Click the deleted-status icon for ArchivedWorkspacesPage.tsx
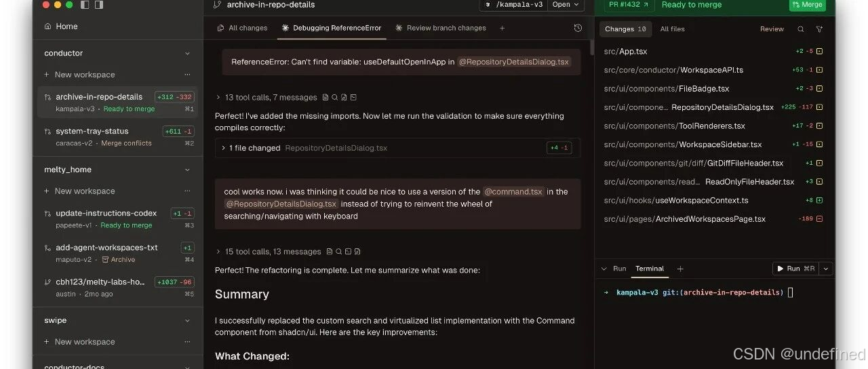868x369 pixels. click(819, 219)
